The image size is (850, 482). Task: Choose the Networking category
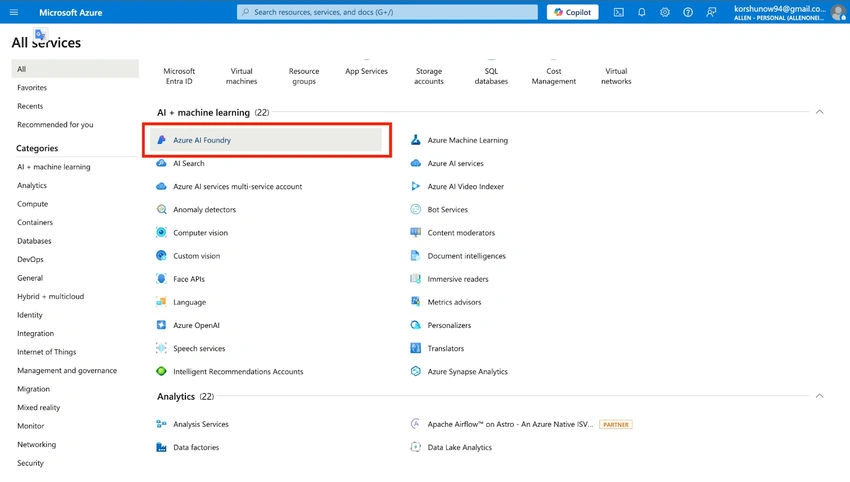coord(36,445)
